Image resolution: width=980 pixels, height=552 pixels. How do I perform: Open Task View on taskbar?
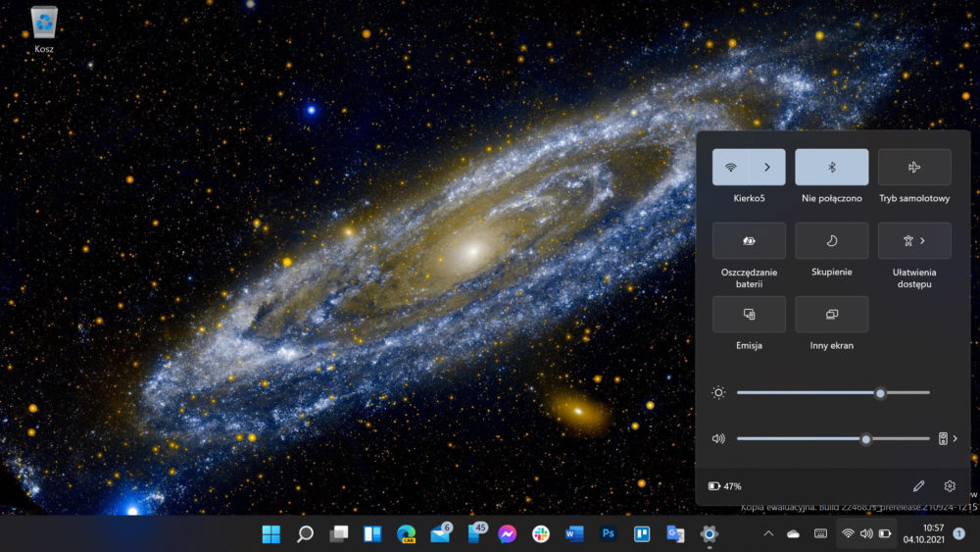pos(339,534)
